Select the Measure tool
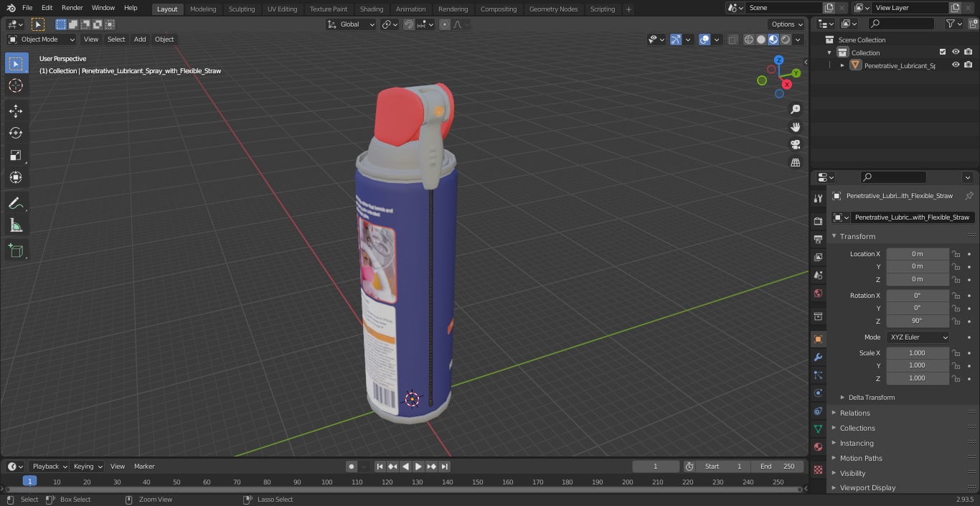Viewport: 980px width, 506px height. click(16, 226)
